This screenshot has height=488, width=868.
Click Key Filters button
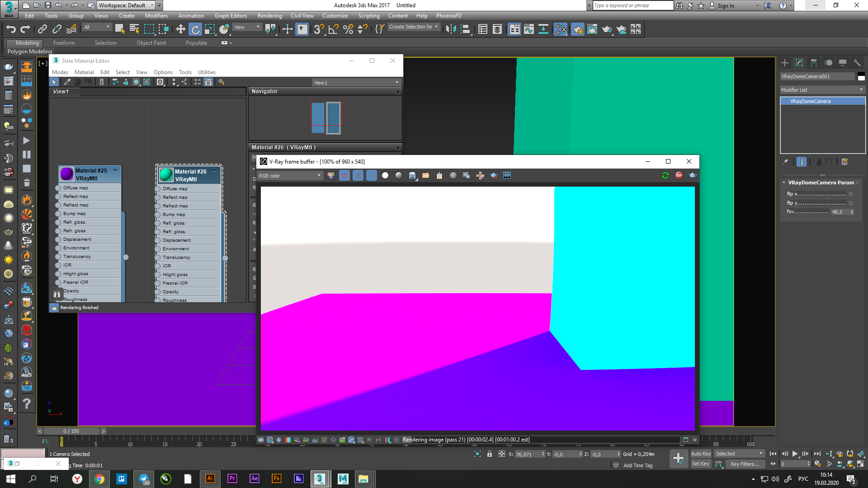[x=745, y=464]
